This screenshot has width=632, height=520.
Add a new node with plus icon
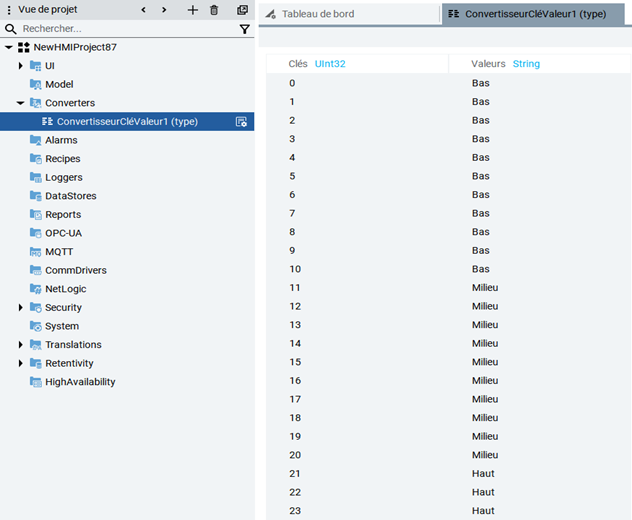[193, 10]
